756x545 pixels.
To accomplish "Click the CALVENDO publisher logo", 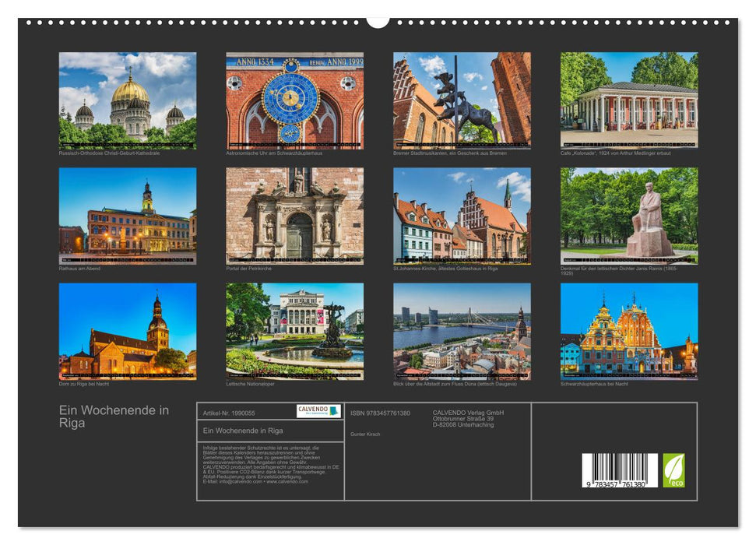I will [316, 410].
